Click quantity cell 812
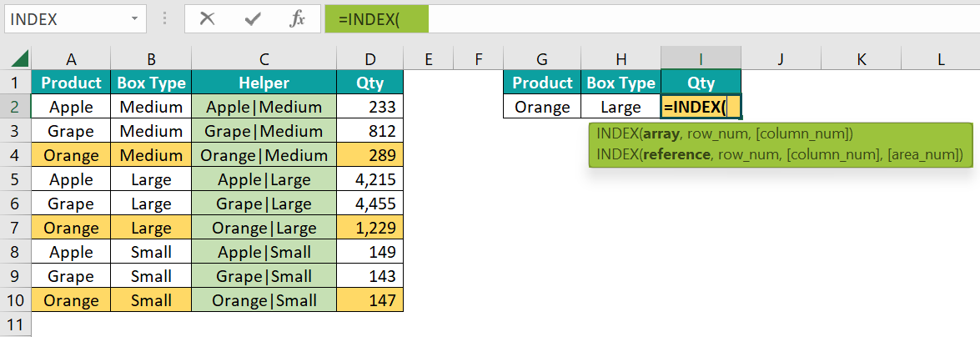This screenshot has height=337, width=980. (x=370, y=131)
